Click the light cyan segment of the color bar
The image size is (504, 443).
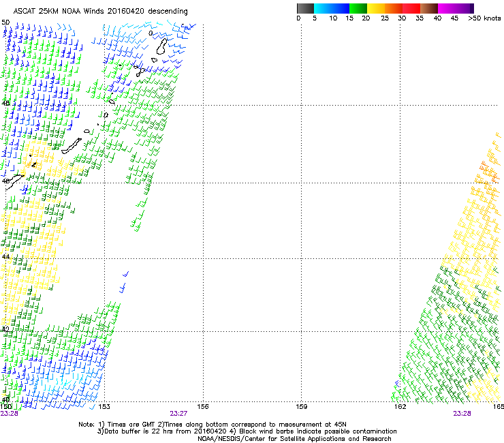(x=322, y=8)
